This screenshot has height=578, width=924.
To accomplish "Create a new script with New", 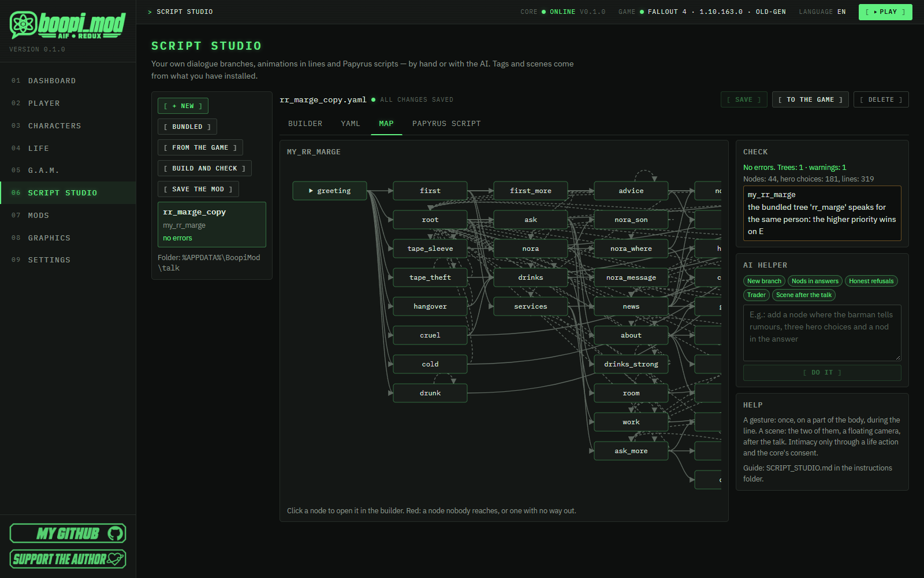I will coord(183,106).
